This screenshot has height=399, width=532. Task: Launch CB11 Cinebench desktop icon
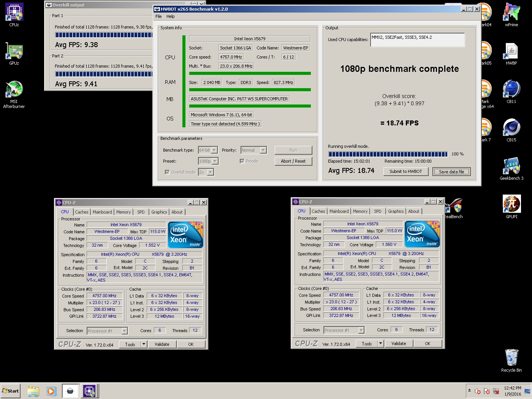click(x=511, y=92)
